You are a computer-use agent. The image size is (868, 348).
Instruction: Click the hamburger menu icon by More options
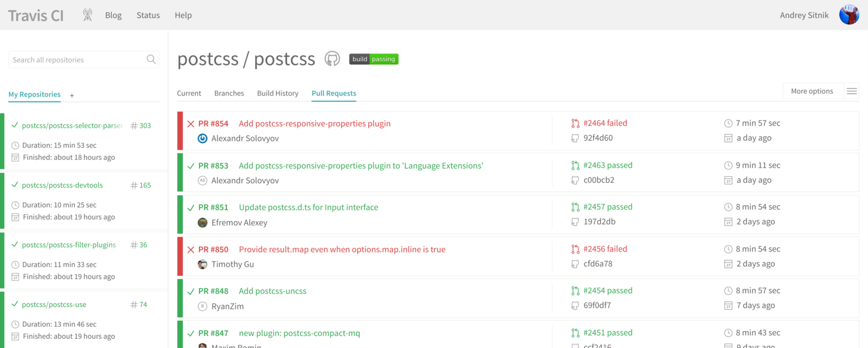(x=852, y=91)
